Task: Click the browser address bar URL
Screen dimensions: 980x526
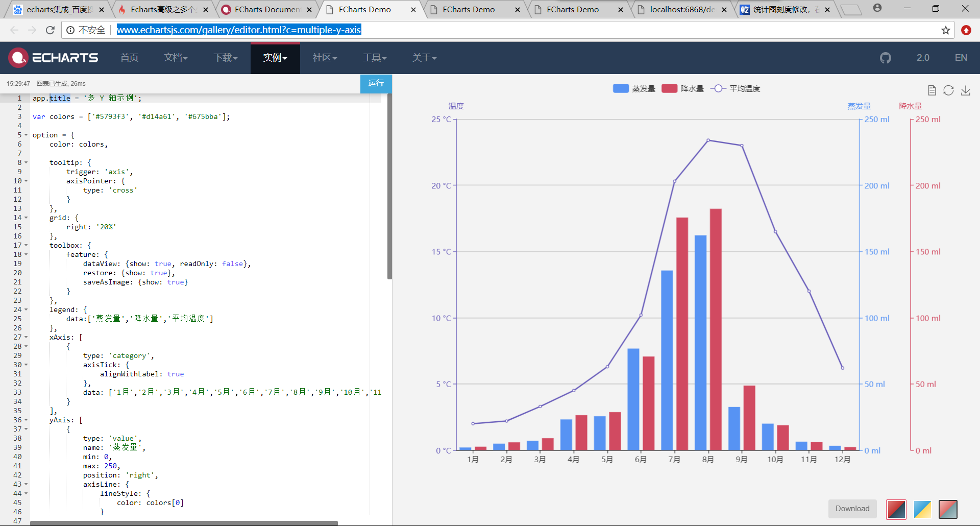Action: click(x=239, y=30)
